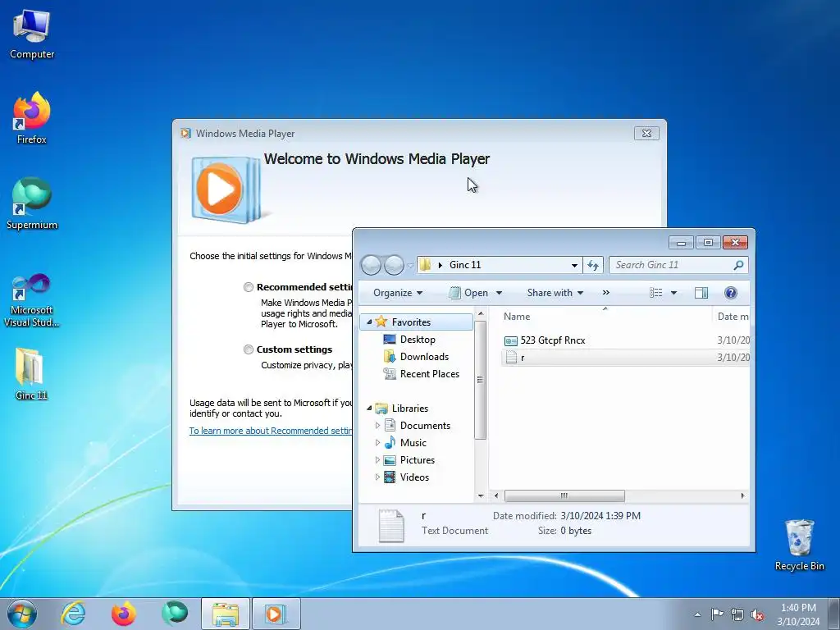The image size is (840, 630).
Task: Sort by the Date modified column header
Action: (731, 316)
